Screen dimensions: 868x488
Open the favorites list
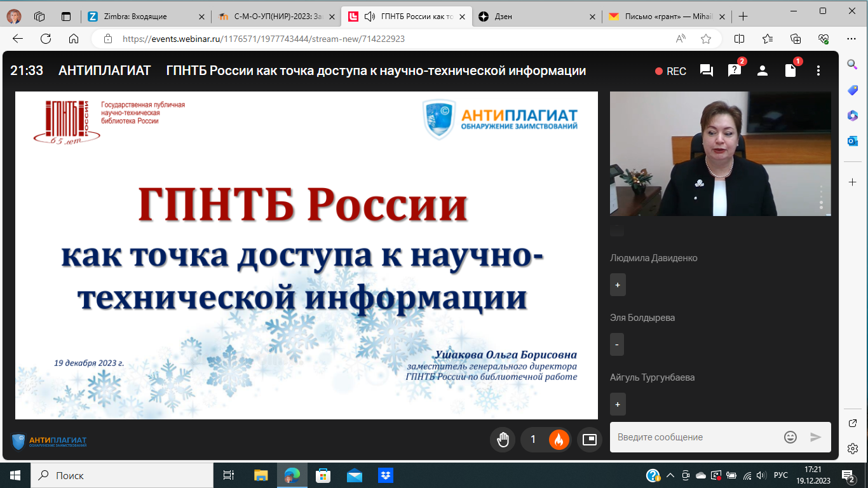[767, 39]
